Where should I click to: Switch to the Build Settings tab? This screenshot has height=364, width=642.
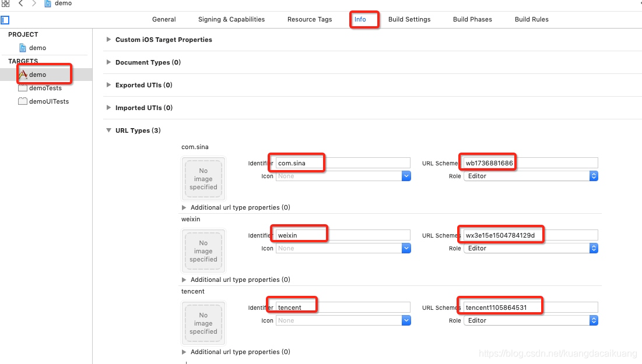click(409, 19)
